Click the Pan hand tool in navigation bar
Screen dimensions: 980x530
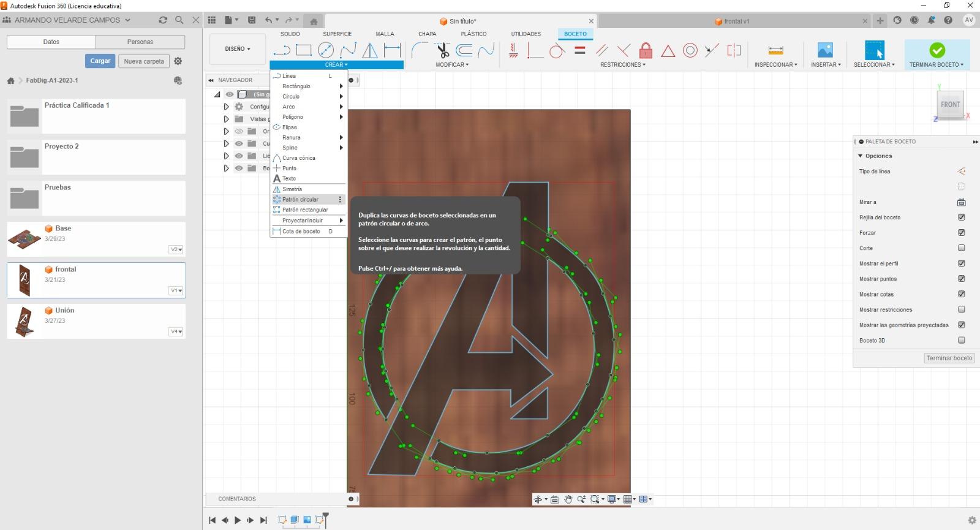568,499
